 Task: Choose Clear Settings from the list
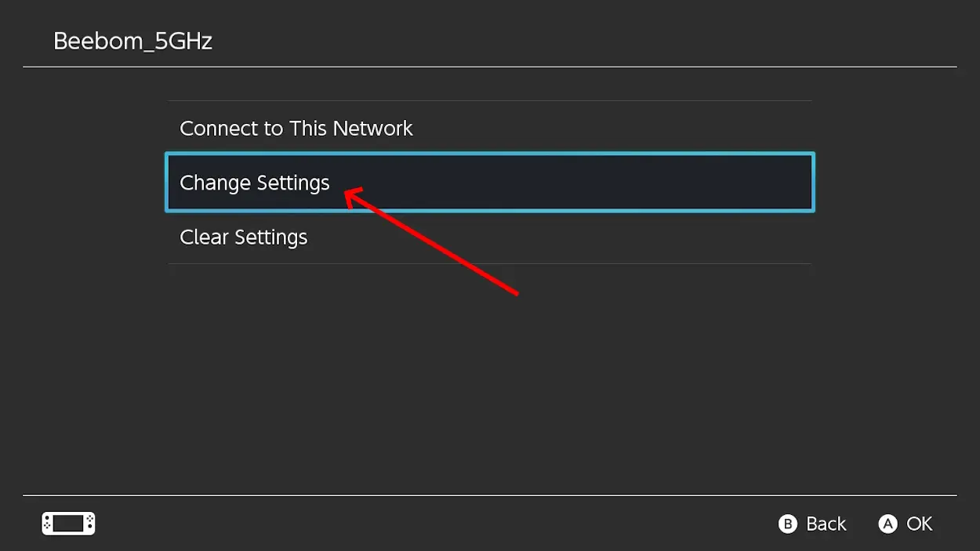tap(243, 237)
